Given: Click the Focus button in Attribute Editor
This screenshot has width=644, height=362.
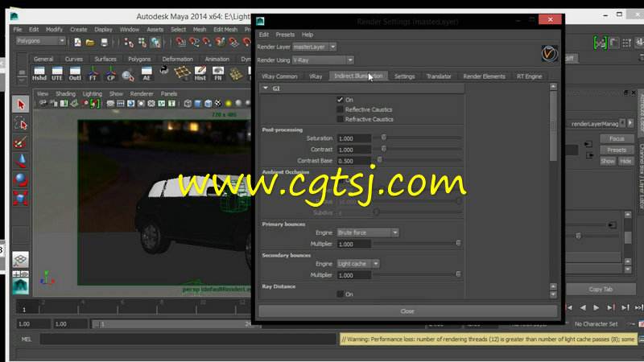Looking at the screenshot, I should click(617, 138).
